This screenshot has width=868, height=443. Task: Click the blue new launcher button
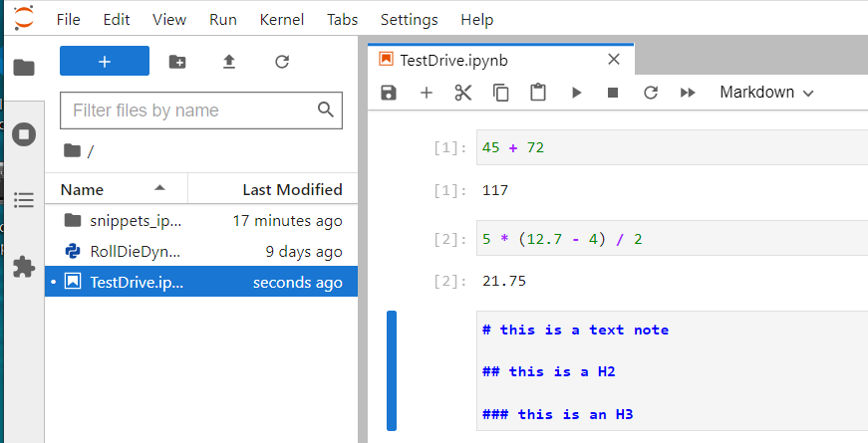(x=105, y=61)
